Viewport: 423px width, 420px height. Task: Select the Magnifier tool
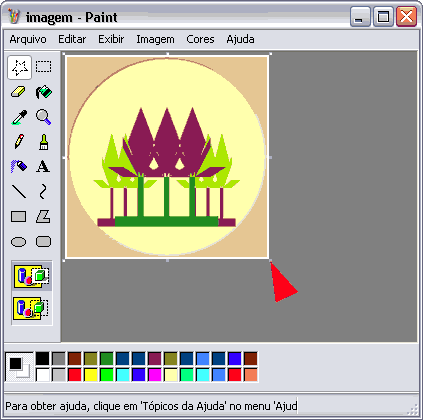pyautogui.click(x=44, y=117)
